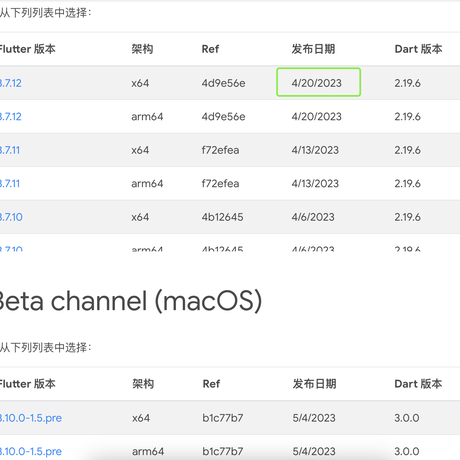Click Dart version 3.0.0 in the Beta x64 row
The height and width of the screenshot is (460, 460).
[407, 418]
